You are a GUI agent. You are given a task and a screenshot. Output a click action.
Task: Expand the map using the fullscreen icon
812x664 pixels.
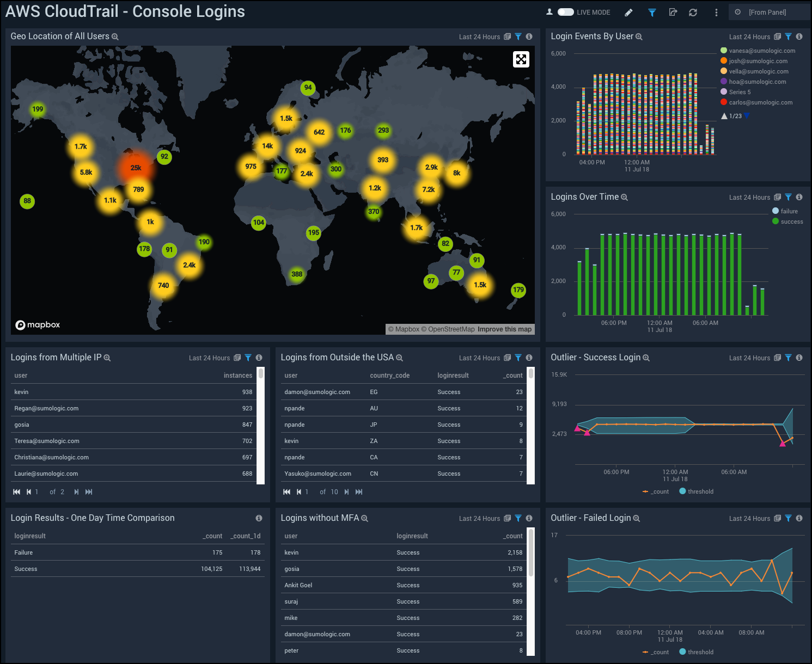[521, 59]
